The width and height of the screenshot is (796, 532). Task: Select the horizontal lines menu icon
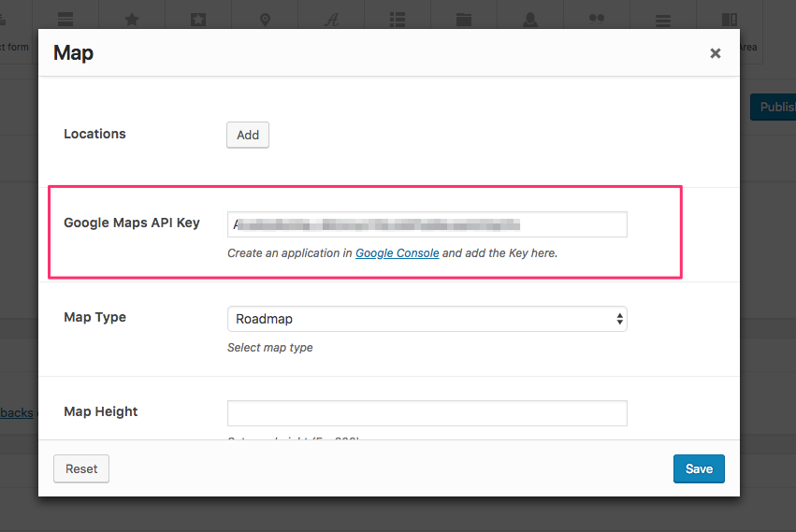(x=663, y=21)
